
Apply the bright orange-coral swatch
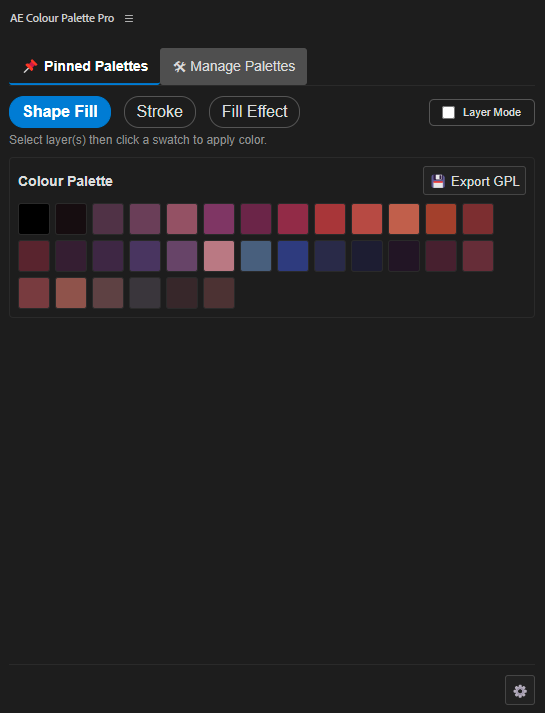(x=404, y=219)
